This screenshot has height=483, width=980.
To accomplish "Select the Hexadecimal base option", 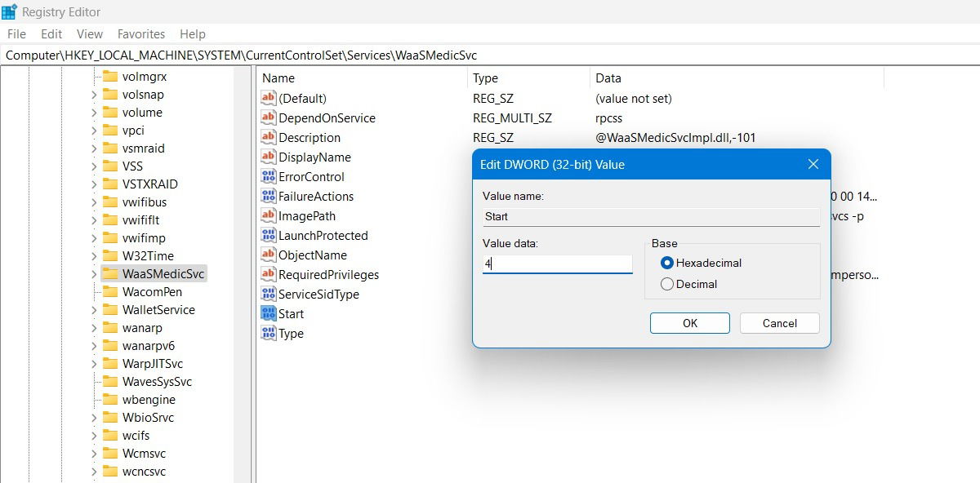I will tap(667, 263).
